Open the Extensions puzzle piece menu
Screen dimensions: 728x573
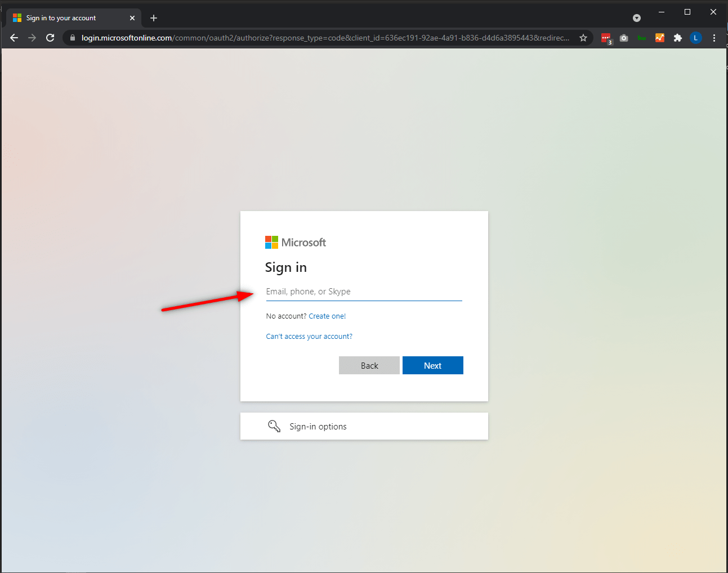(x=678, y=38)
